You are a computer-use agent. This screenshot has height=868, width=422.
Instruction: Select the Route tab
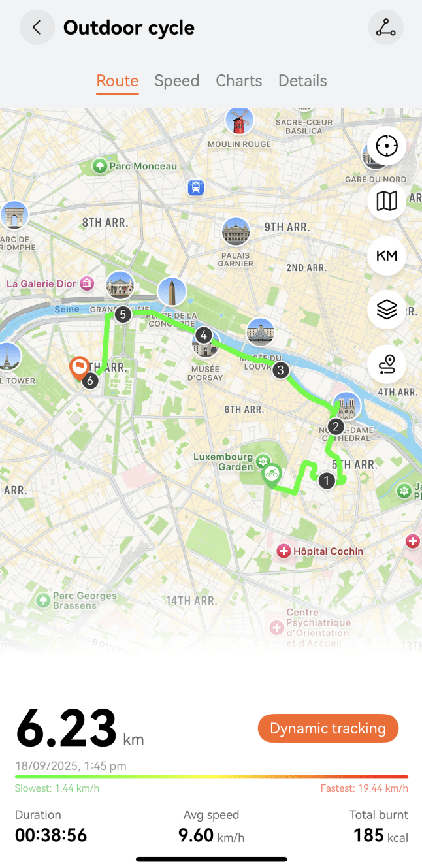coord(118,81)
